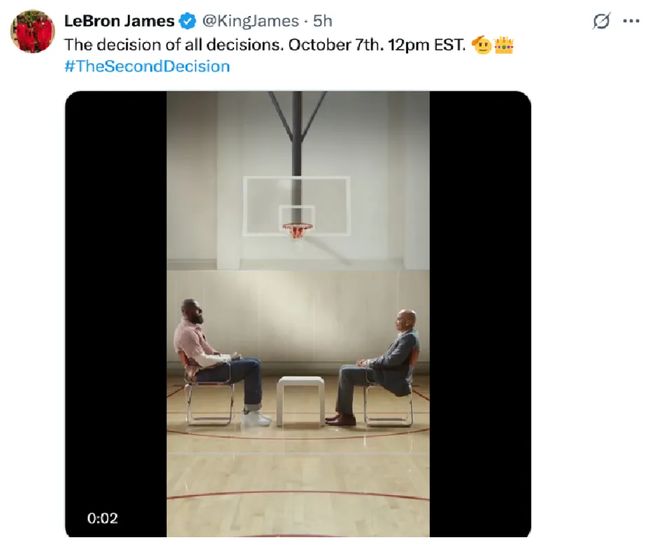The height and width of the screenshot is (547, 660).
Task: Open the LeBron James display name link
Action: point(120,21)
